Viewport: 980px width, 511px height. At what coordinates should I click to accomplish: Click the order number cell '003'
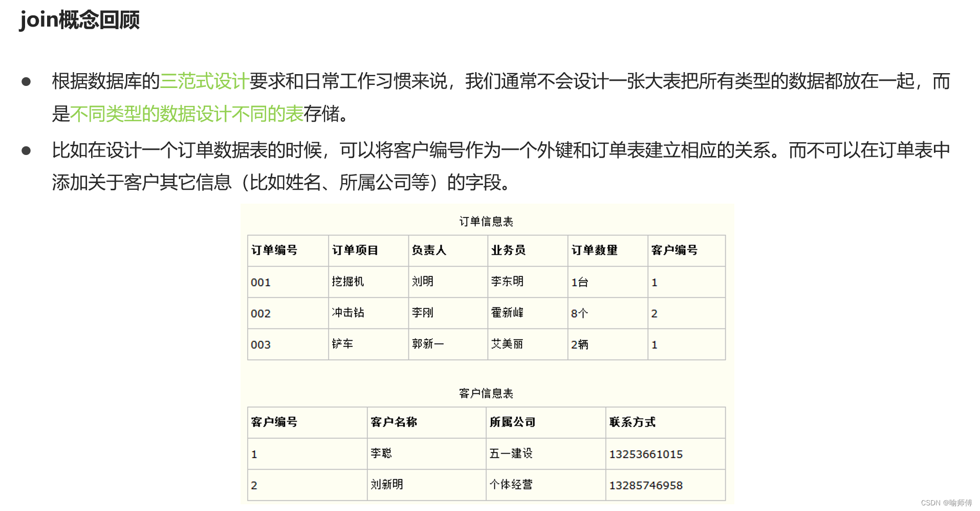(x=288, y=345)
